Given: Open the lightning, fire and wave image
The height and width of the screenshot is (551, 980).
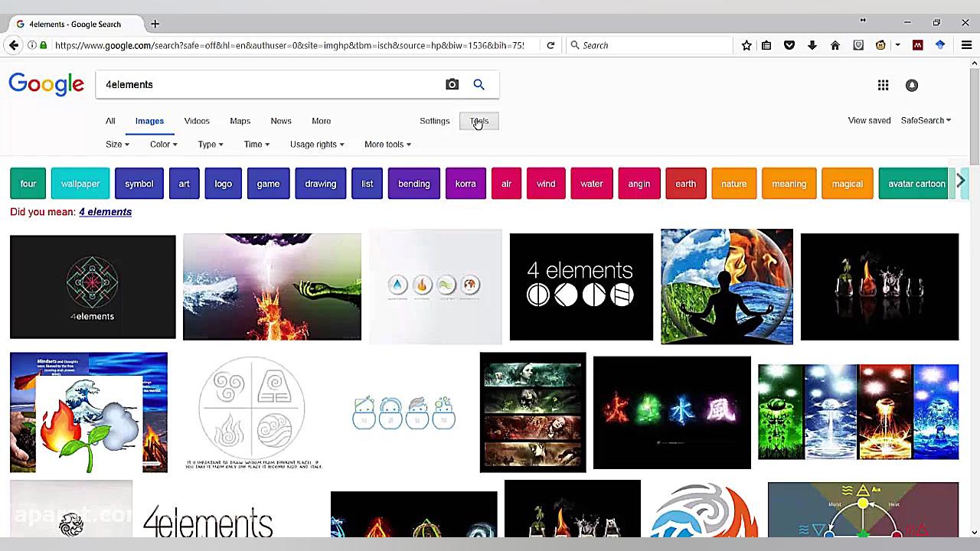Looking at the screenshot, I should click(x=272, y=287).
